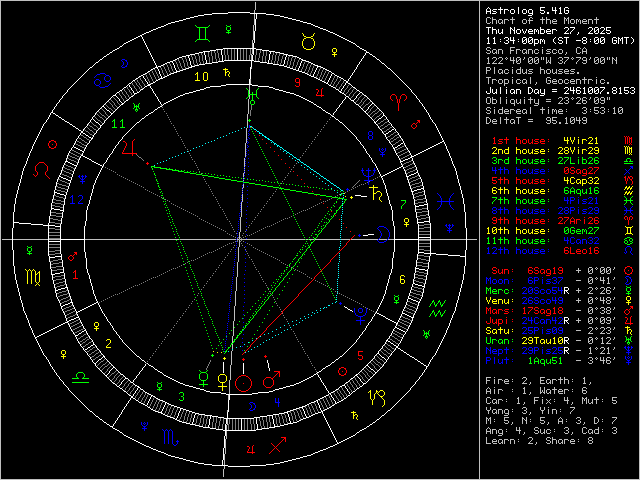Click the Gemini sign glyph on the wheel
640x480 pixels.
pyautogui.click(x=203, y=33)
